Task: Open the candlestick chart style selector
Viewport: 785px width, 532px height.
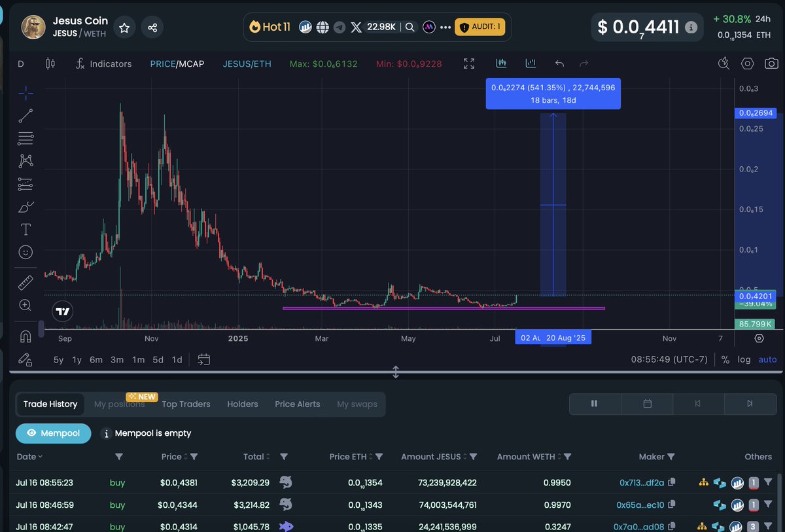Action: coord(51,63)
